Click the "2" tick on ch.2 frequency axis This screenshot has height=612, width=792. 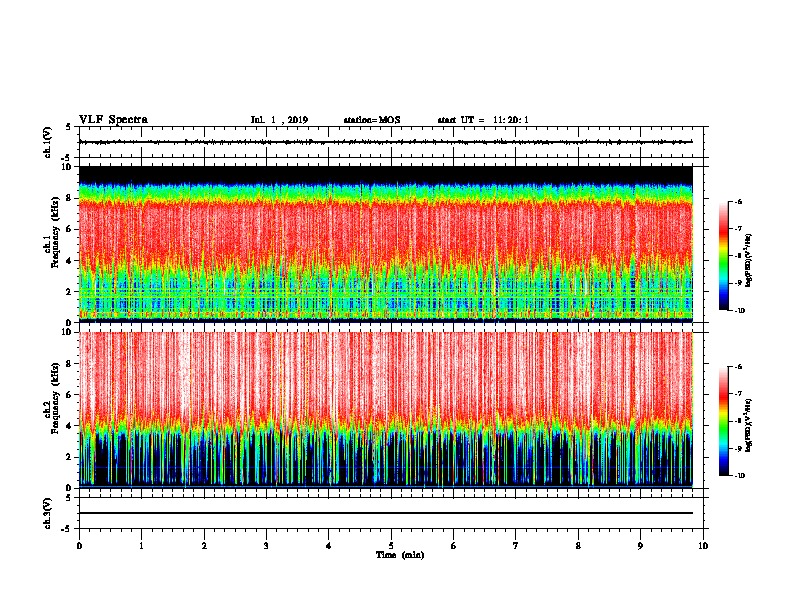(70, 457)
